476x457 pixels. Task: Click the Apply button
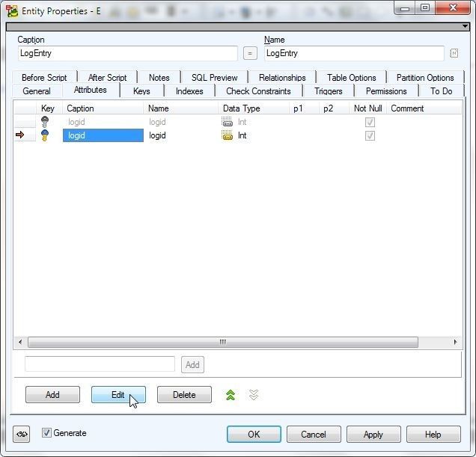click(x=373, y=435)
